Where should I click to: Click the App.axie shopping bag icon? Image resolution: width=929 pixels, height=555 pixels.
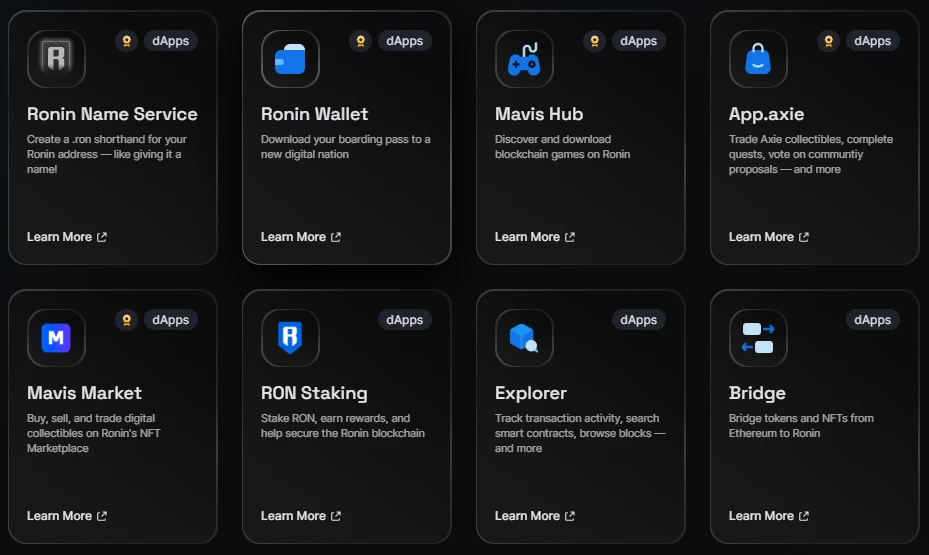758,59
